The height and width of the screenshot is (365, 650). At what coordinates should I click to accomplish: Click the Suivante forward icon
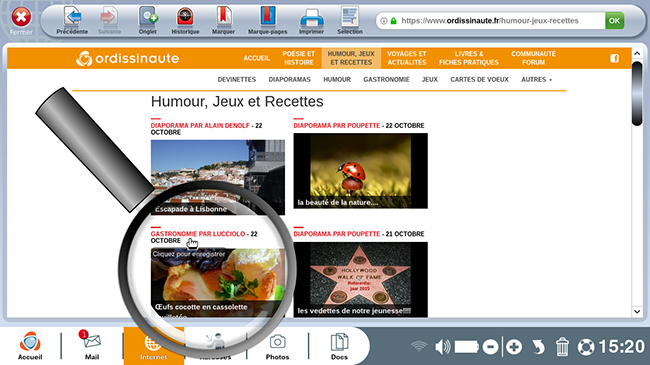(109, 17)
